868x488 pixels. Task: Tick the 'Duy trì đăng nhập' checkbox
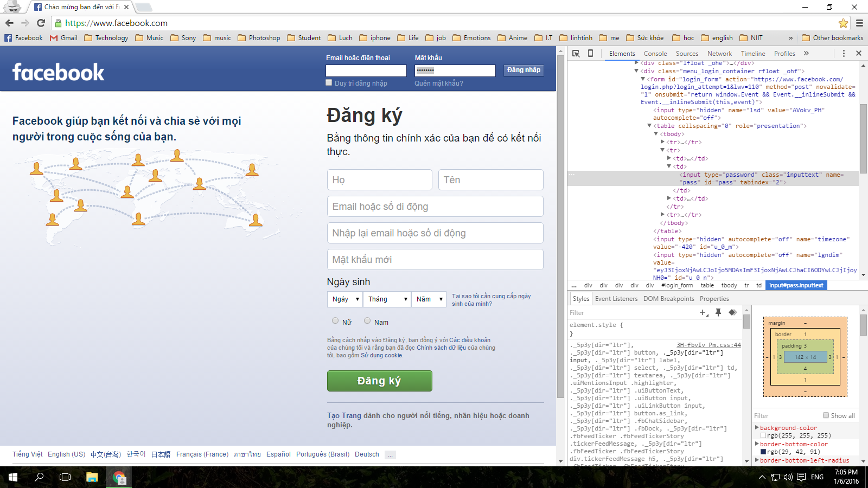coord(329,82)
